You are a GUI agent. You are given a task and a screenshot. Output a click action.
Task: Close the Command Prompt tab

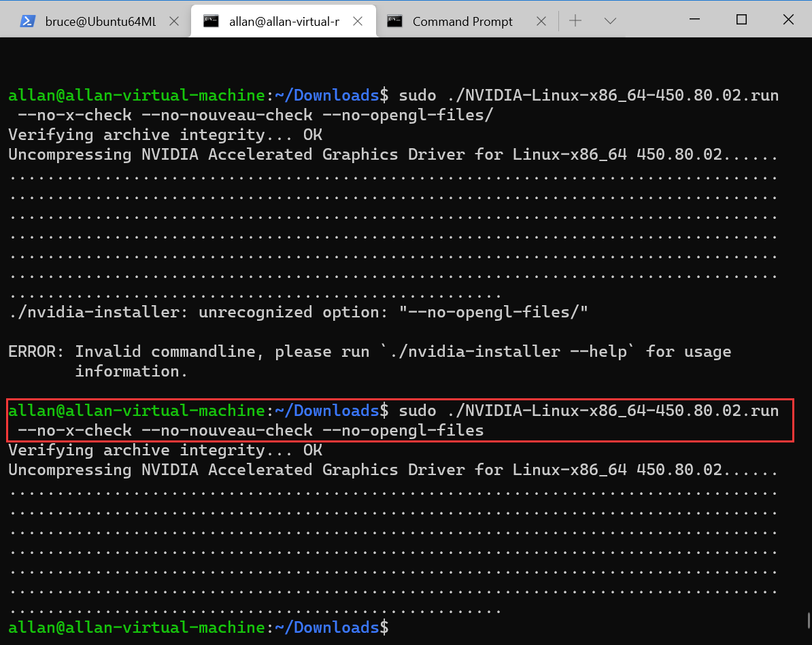pyautogui.click(x=541, y=21)
